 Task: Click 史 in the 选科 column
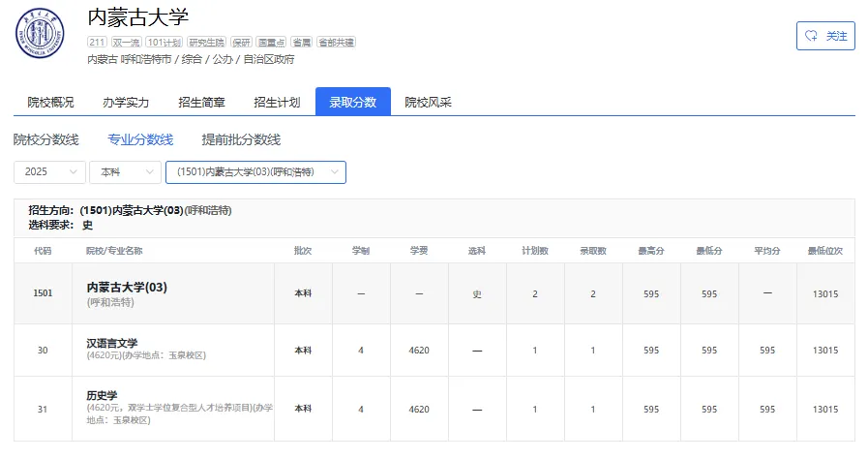(477, 294)
